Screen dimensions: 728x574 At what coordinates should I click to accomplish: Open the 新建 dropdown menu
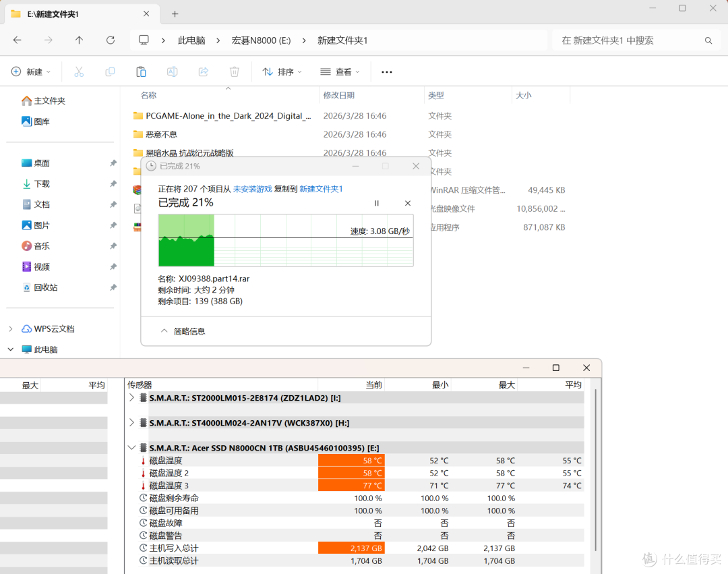pyautogui.click(x=30, y=72)
